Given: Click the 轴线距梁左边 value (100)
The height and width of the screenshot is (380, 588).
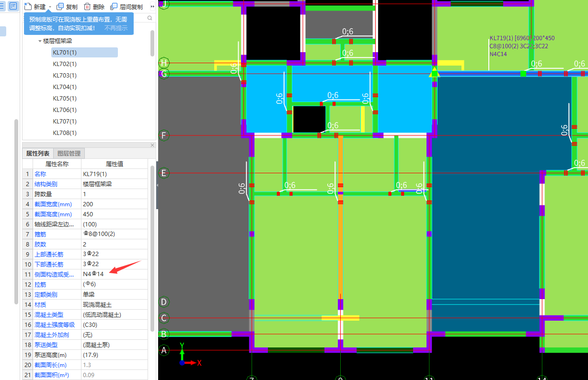Looking at the screenshot, I should click(115, 224).
